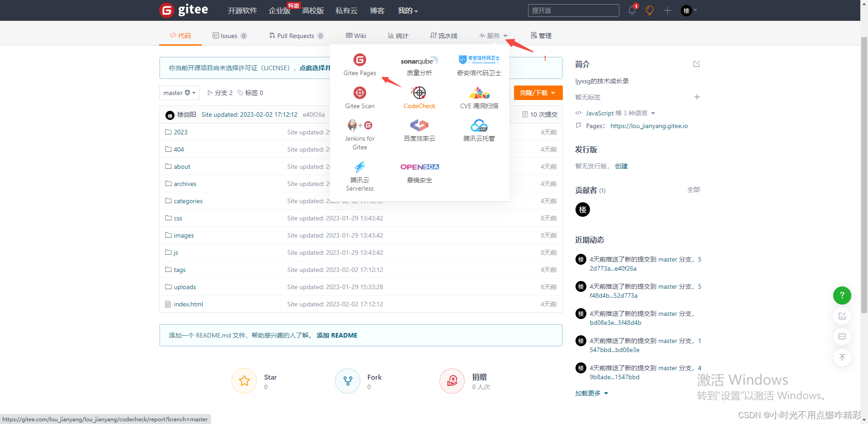Open Qi'anxin code guard service
This screenshot has height=424, width=868.
(479, 65)
